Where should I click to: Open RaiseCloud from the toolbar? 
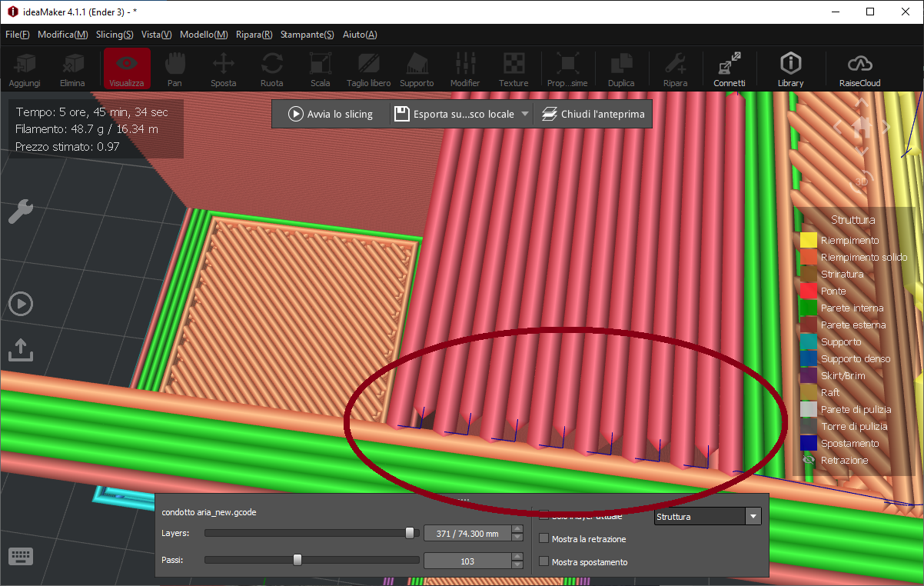[x=859, y=69]
